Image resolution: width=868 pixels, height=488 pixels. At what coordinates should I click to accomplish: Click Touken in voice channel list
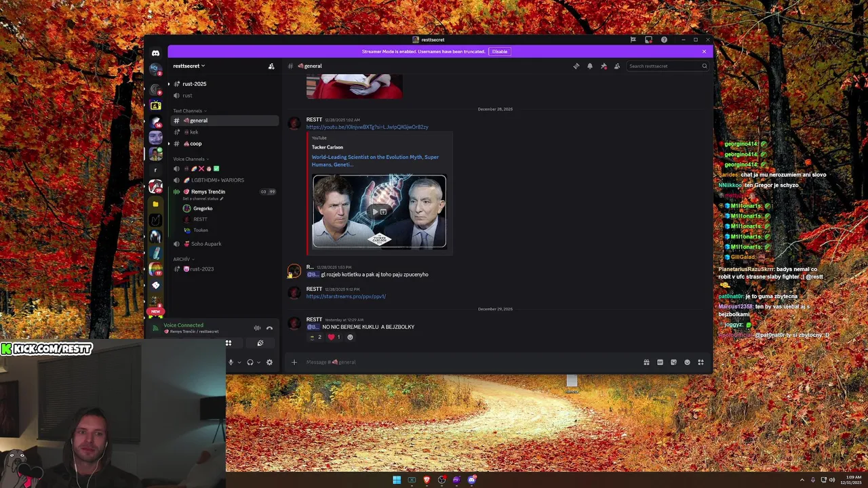200,230
